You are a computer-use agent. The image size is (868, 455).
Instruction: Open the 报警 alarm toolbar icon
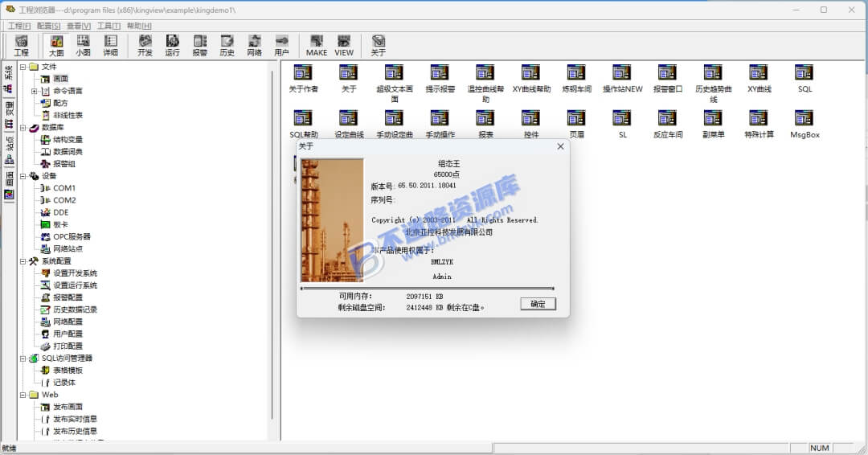tap(200, 45)
